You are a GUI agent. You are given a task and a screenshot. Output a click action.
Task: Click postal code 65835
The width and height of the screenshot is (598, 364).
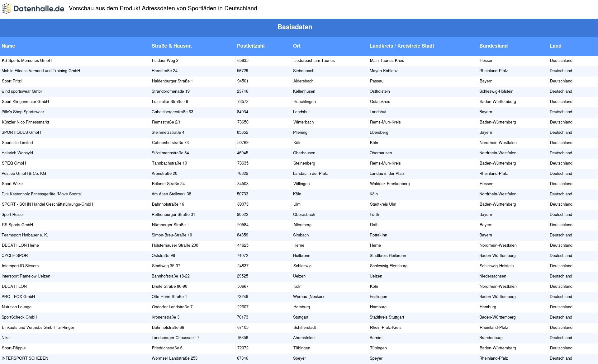243,61
